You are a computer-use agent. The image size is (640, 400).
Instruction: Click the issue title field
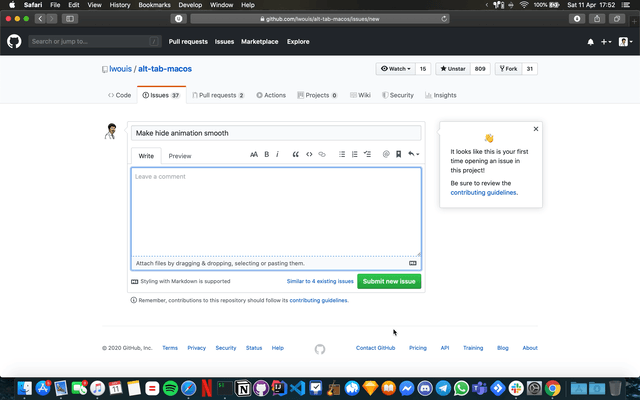tap(276, 133)
